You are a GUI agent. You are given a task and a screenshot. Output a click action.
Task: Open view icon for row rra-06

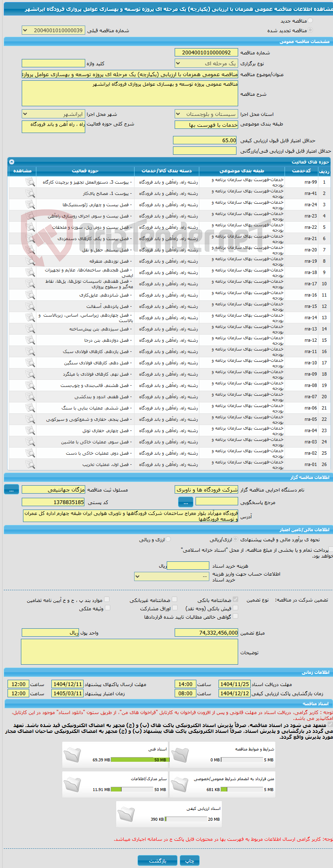[30, 408]
